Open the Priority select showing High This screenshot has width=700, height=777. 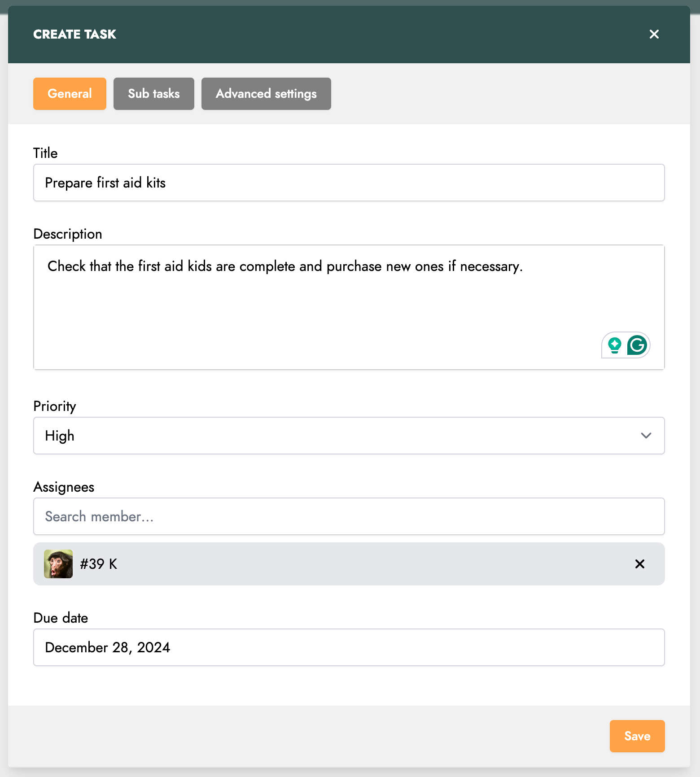[349, 436]
